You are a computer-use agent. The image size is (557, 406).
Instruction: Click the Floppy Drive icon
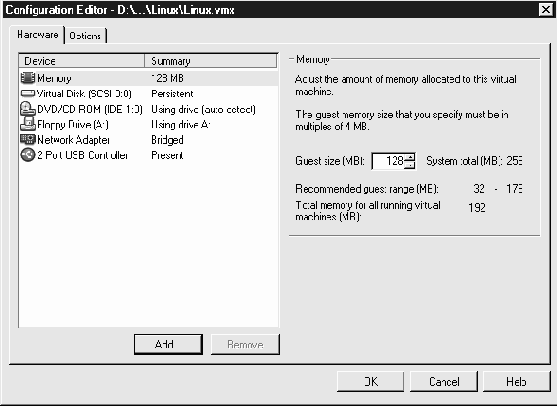pyautogui.click(x=28, y=124)
